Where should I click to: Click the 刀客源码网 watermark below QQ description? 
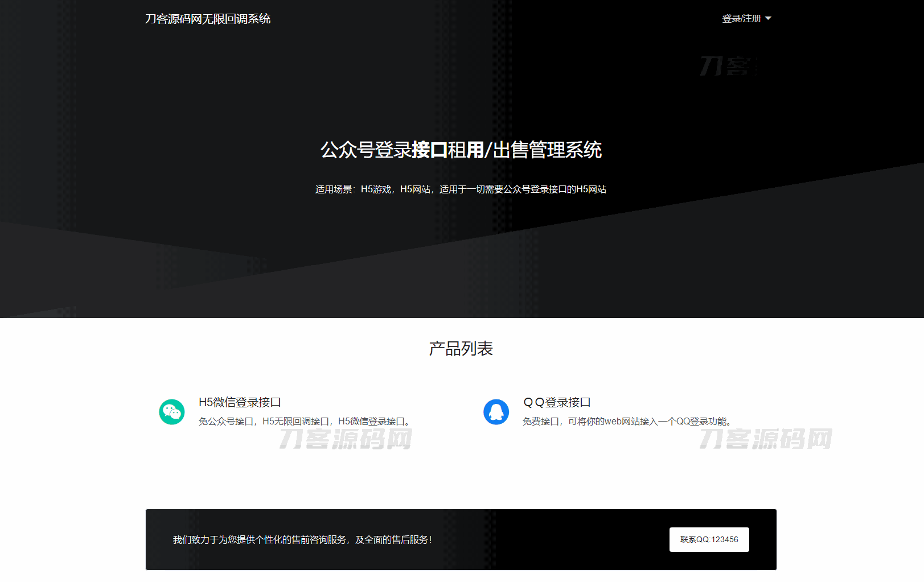766,439
